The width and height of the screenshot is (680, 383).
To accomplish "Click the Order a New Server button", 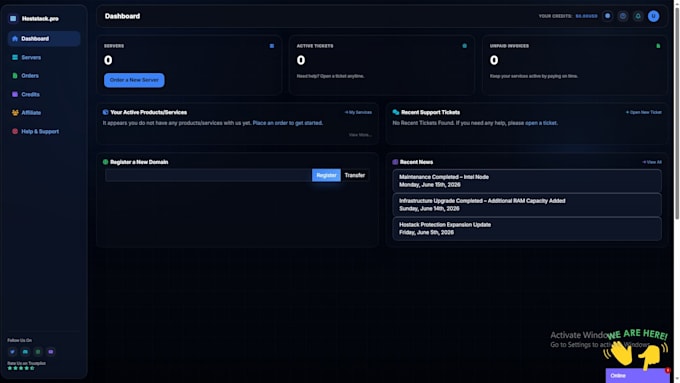I will point(134,80).
